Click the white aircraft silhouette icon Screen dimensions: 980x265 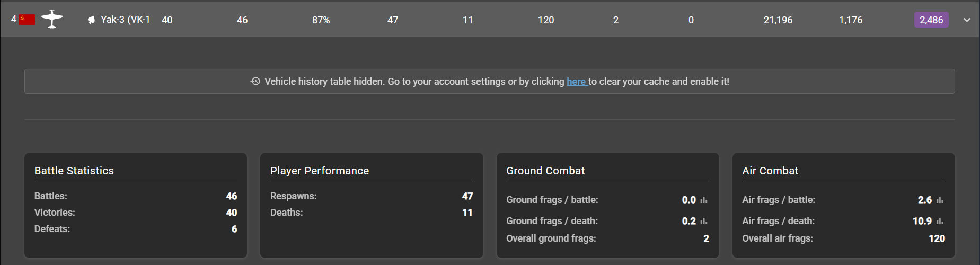[x=52, y=20]
